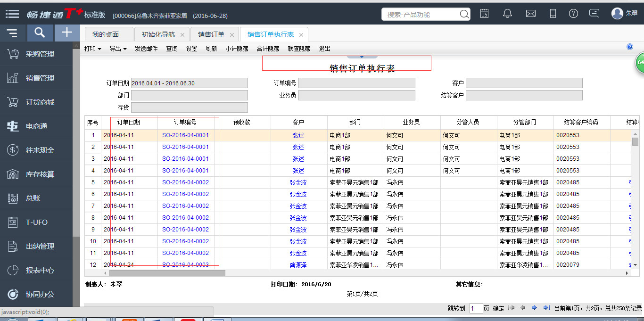Switch to the 销售订单 tab
This screenshot has height=321, width=644.
211,34
